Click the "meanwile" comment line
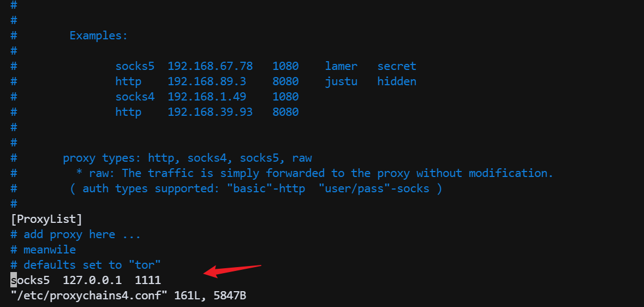The height and width of the screenshot is (307, 644). 50,250
